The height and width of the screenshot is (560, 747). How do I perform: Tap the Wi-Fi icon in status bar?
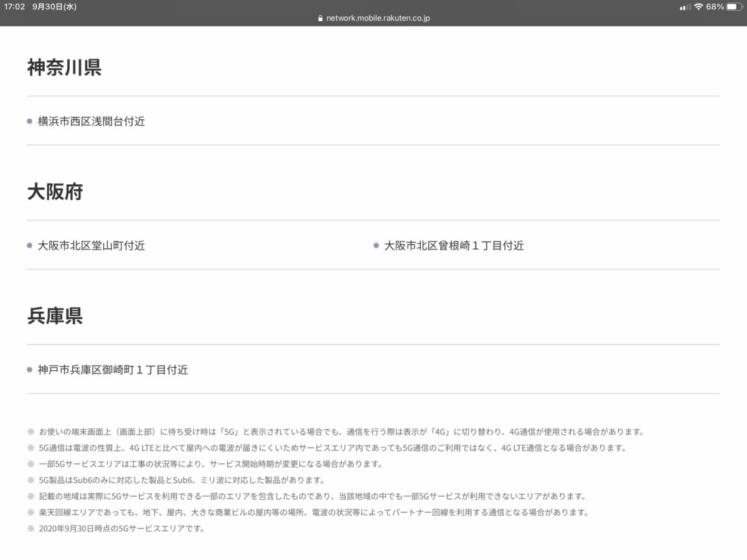(698, 7)
